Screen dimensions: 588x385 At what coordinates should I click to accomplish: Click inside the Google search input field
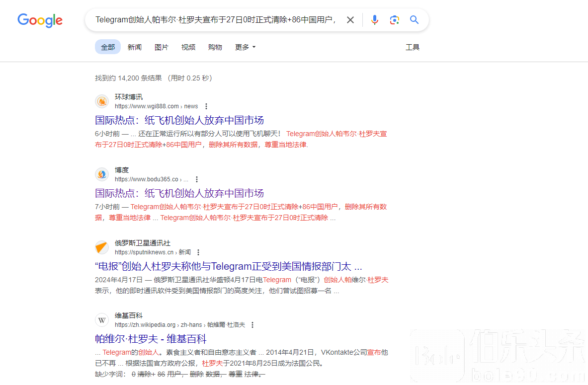[x=216, y=20]
